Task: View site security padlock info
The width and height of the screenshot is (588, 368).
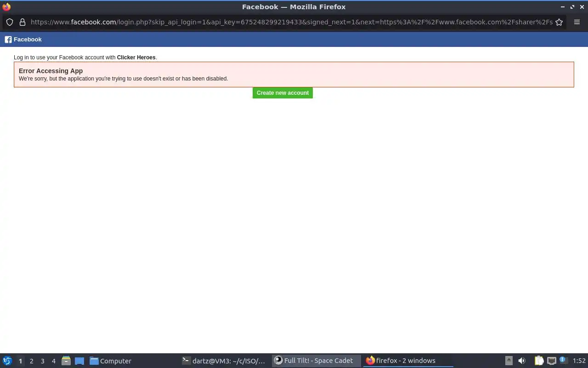Action: pos(22,22)
